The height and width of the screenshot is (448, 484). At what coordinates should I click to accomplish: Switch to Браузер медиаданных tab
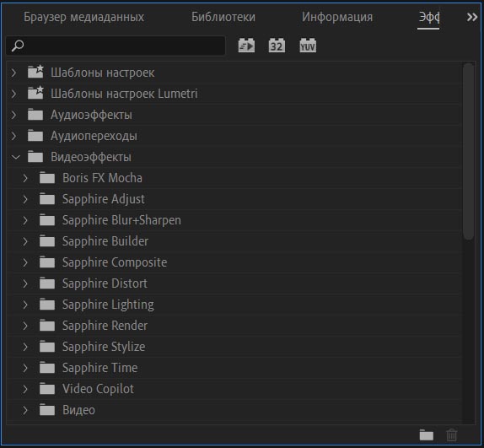(83, 17)
